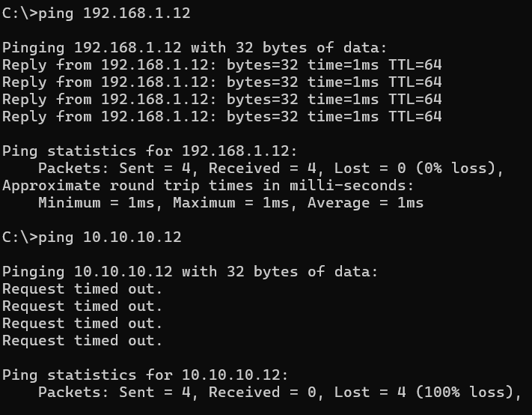Screen dimensions: 532x415
Task: Click the last 'Reply from 192.168.1.12' line
Action: pyautogui.click(x=221, y=116)
